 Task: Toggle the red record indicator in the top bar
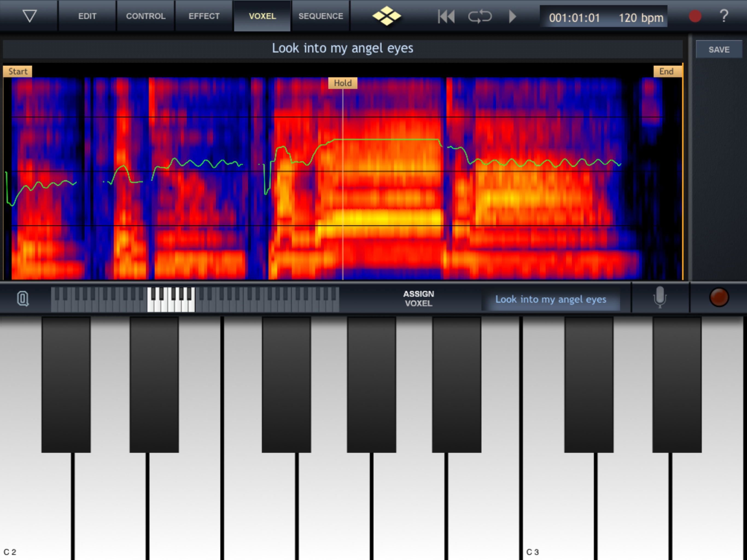click(x=695, y=16)
